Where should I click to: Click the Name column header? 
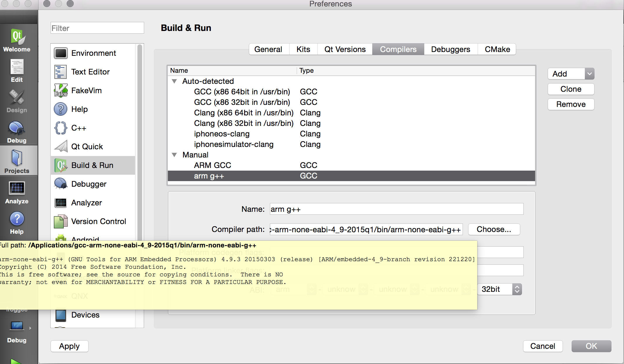(232, 70)
